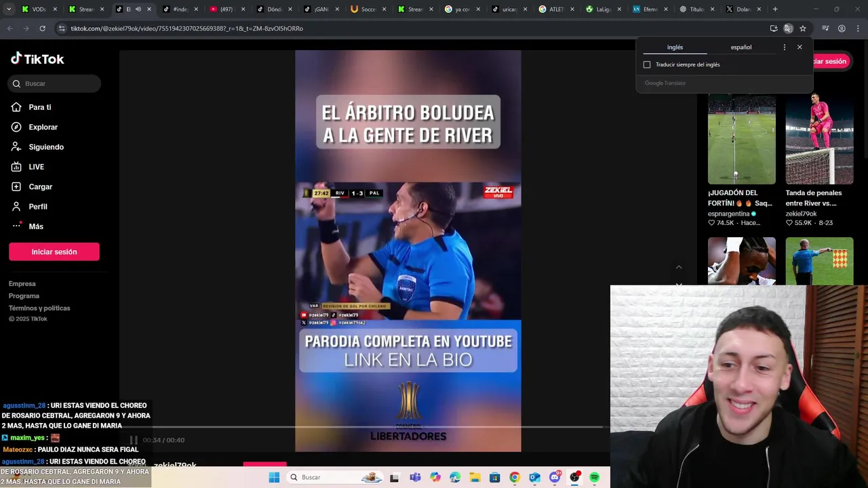Close the Google Translate popup

(800, 47)
